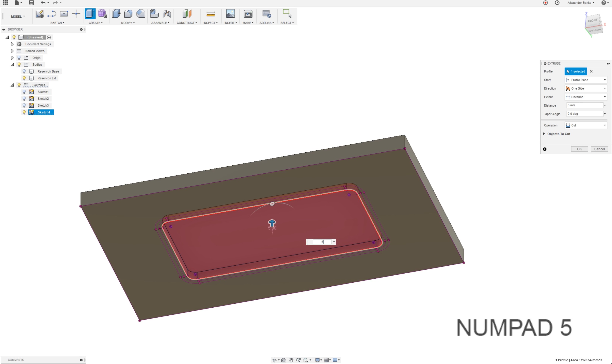Viewport: 612px width, 364px height.
Task: Expand the Origin folder
Action: [12, 58]
